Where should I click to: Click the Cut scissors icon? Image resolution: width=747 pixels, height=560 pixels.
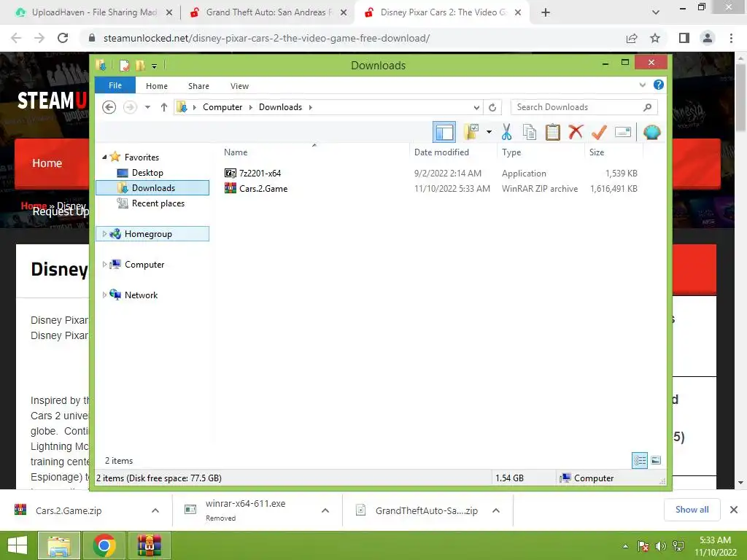tap(506, 132)
